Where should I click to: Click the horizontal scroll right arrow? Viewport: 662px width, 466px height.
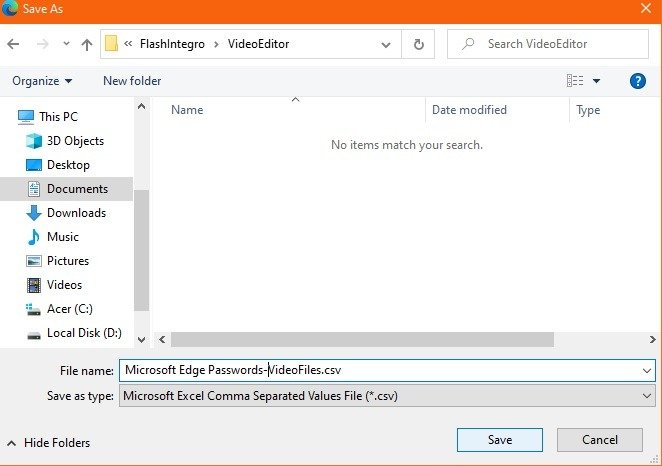tap(652, 339)
